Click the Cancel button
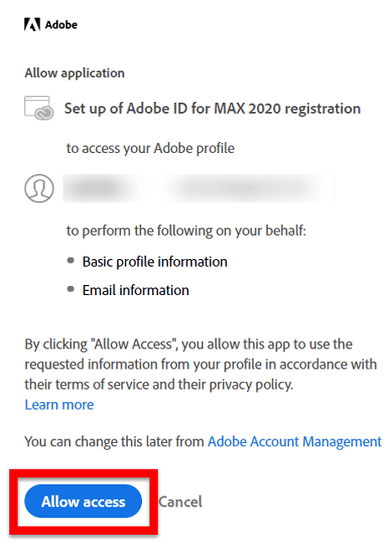Screen dimensions: 389x560 (180, 502)
